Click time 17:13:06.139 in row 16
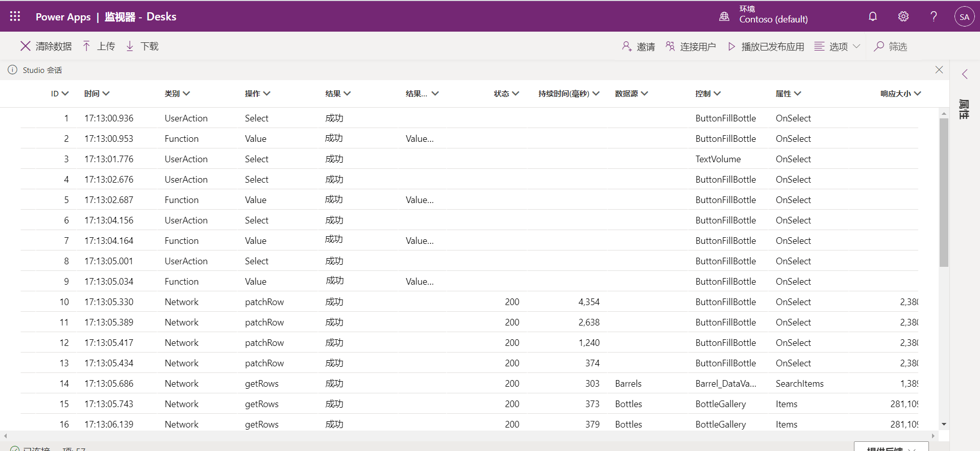 tap(109, 424)
